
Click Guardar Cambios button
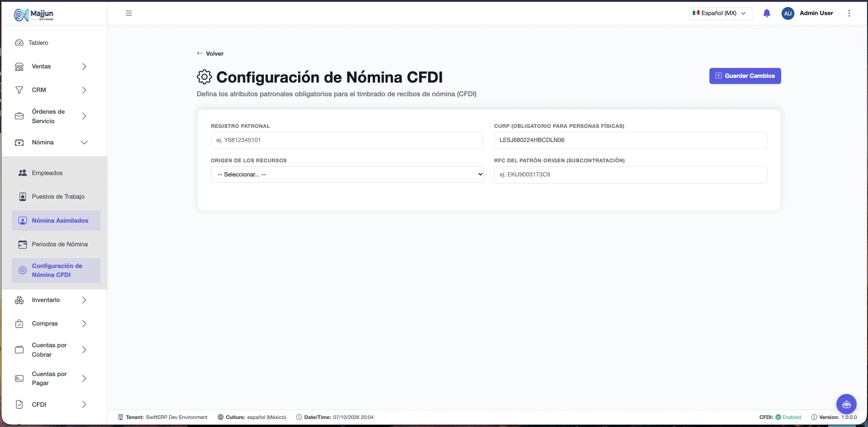745,76
